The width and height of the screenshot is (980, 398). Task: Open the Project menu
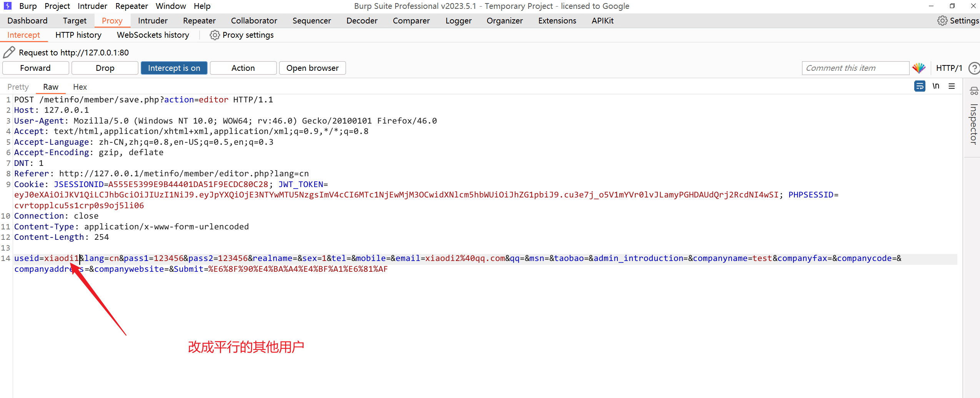(57, 6)
